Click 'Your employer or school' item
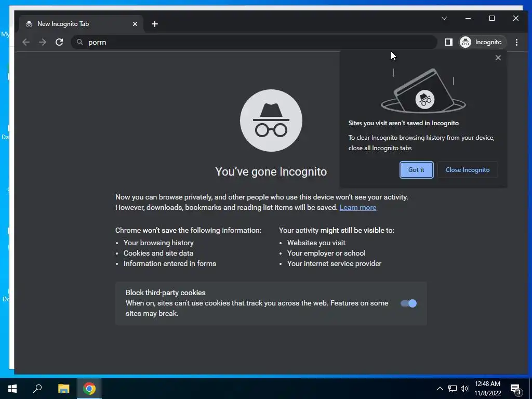 [x=326, y=253]
